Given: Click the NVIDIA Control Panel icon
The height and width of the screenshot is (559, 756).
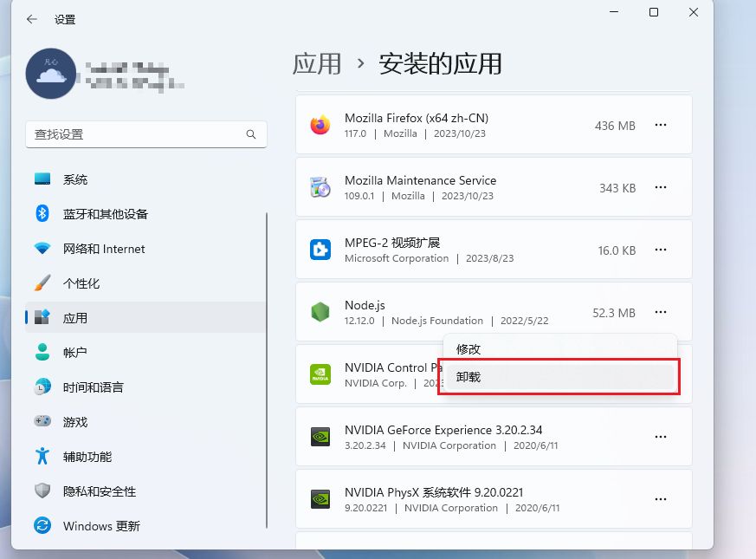Looking at the screenshot, I should click(x=320, y=374).
